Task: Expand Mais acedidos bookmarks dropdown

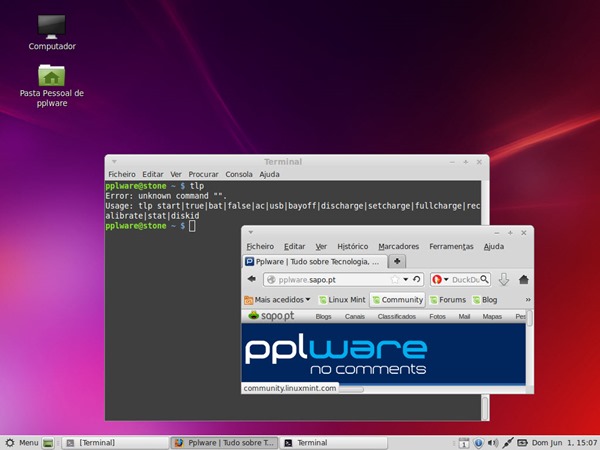Action: pos(277,300)
